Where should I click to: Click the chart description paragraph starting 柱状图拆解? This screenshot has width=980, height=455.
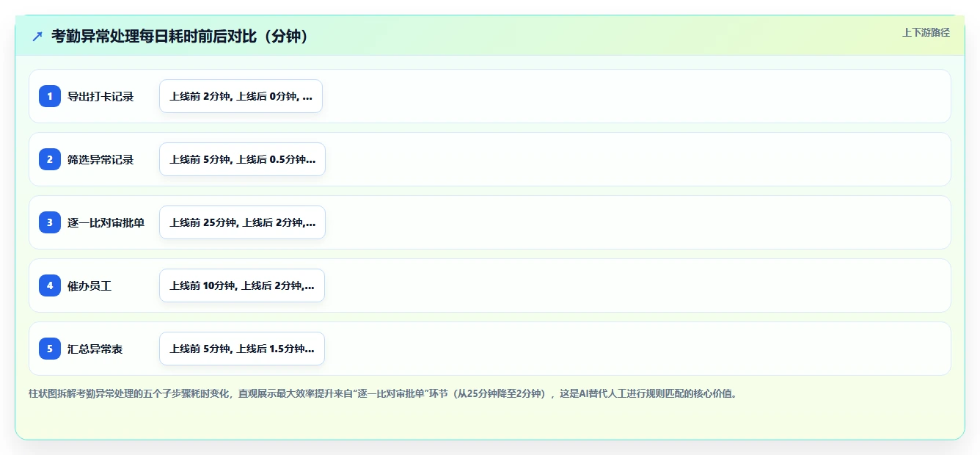coord(382,393)
